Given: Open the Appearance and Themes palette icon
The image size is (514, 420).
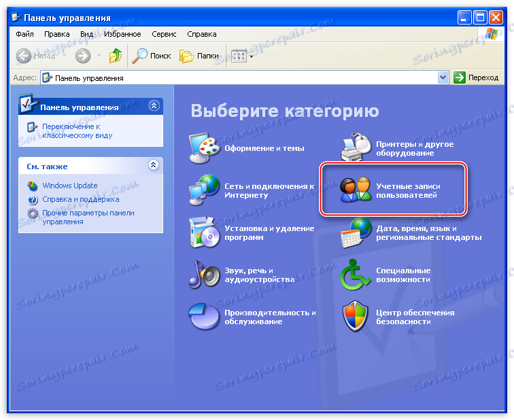Looking at the screenshot, I should (205, 148).
